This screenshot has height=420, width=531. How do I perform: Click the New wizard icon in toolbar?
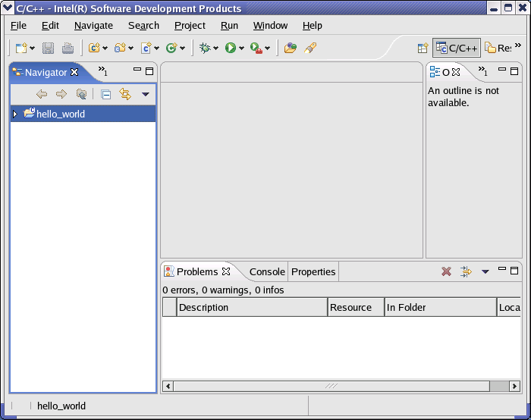(x=21, y=48)
